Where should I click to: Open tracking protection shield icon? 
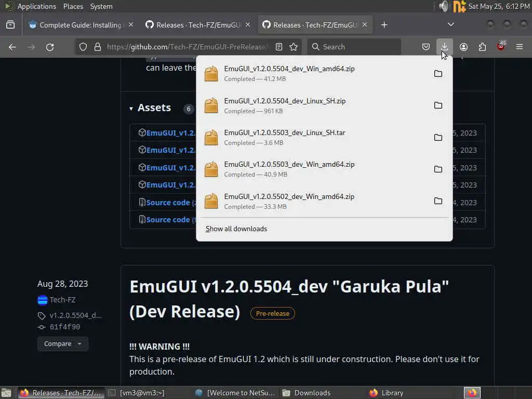pos(83,47)
